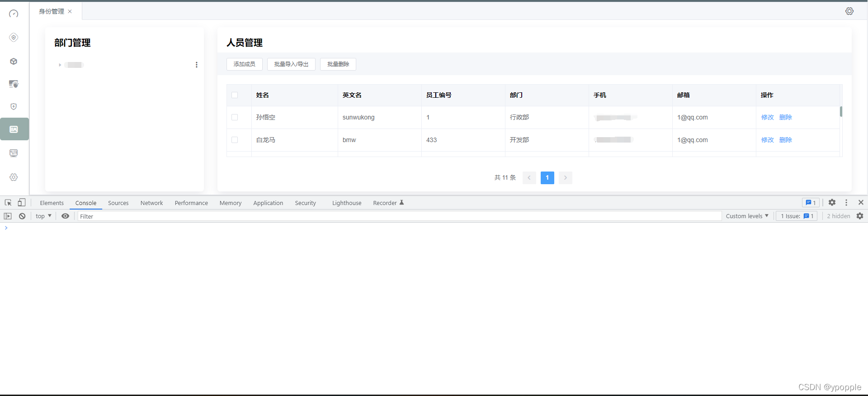The width and height of the screenshot is (868, 396).
Task: Open DevTools customize three-dot menu
Action: 846,203
